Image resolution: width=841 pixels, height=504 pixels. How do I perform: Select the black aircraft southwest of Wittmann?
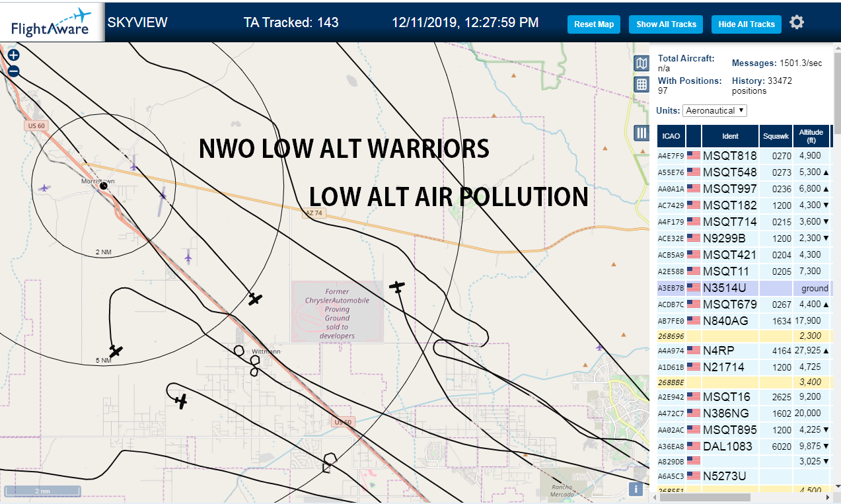(x=181, y=401)
